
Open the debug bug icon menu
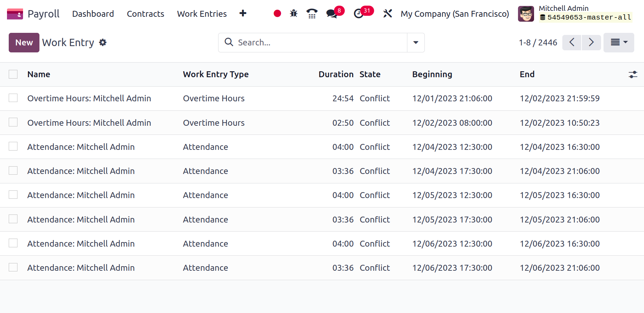pyautogui.click(x=294, y=14)
